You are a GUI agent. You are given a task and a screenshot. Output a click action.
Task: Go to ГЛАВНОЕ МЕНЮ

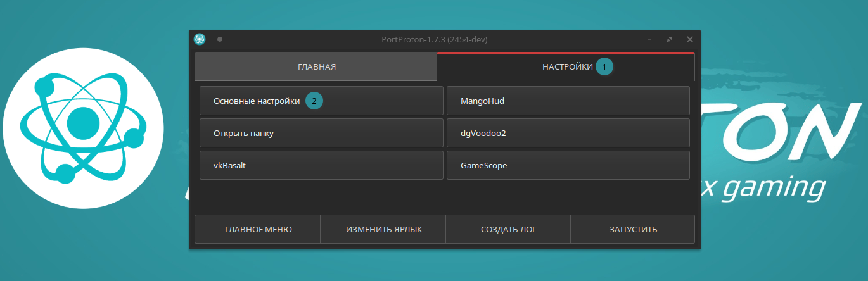[x=258, y=229]
